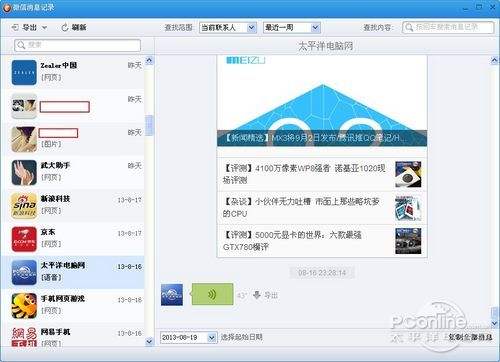Select the 手机网页游戏 contact avatar

[24, 306]
